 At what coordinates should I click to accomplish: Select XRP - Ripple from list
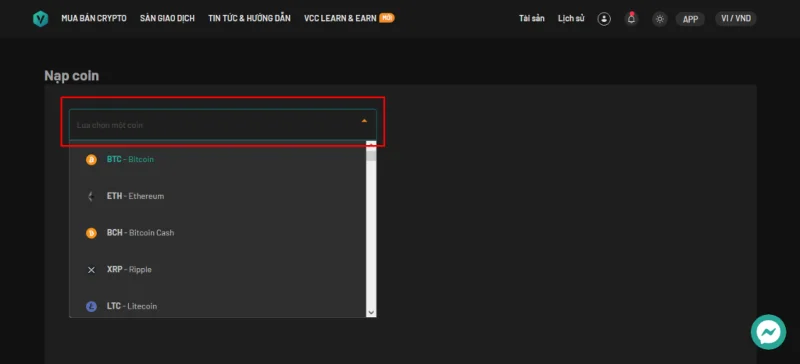[x=218, y=270]
